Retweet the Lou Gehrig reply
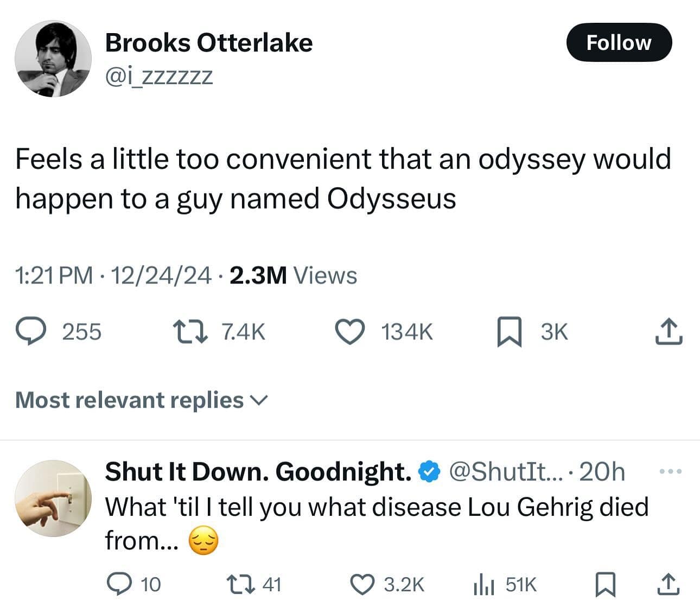 click(239, 584)
